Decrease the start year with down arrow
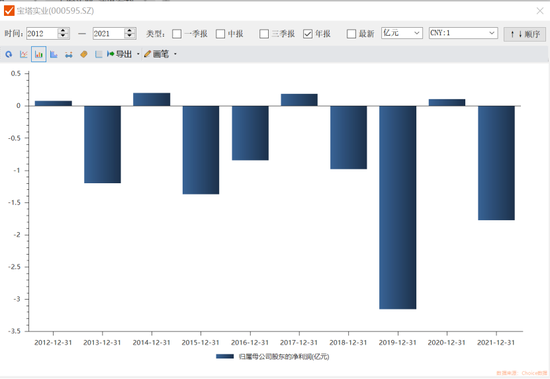The height and width of the screenshot is (379, 550). point(63,36)
